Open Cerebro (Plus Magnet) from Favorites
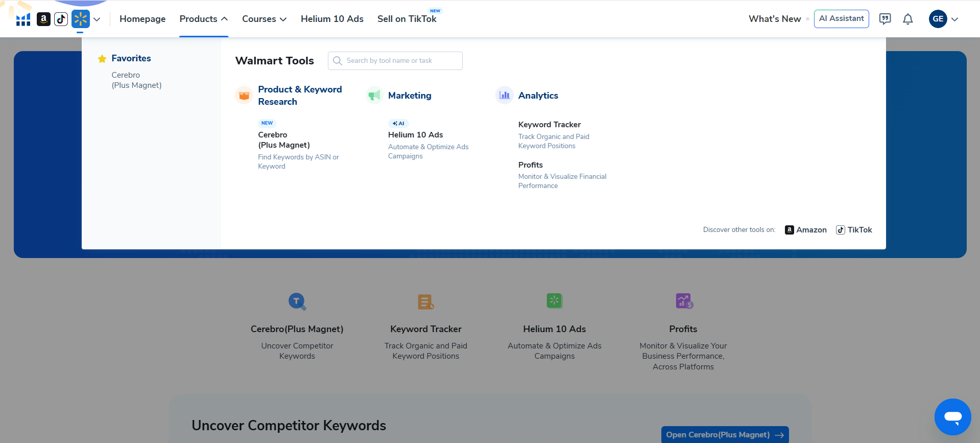 136,80
